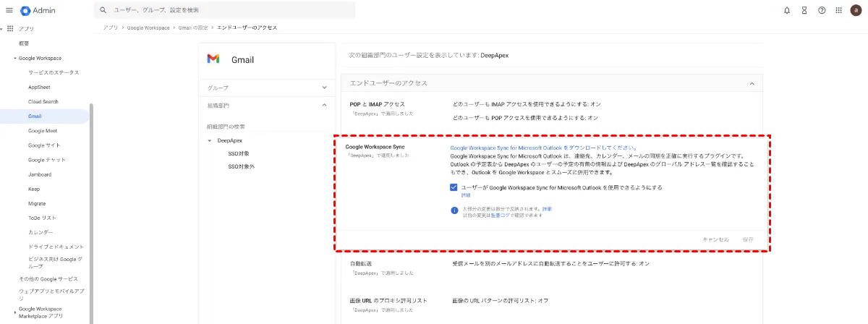868x324 pixels.
Task: Click the search magnifier icon
Action: coord(103,10)
